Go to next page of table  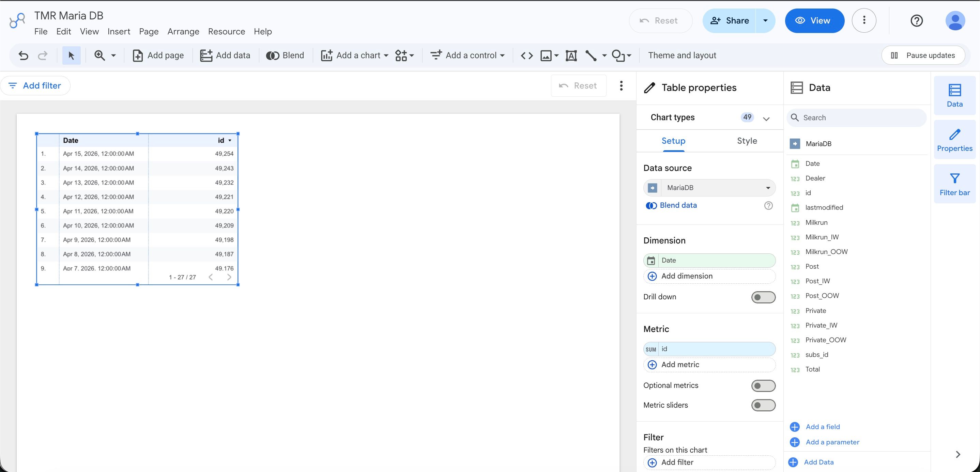229,277
